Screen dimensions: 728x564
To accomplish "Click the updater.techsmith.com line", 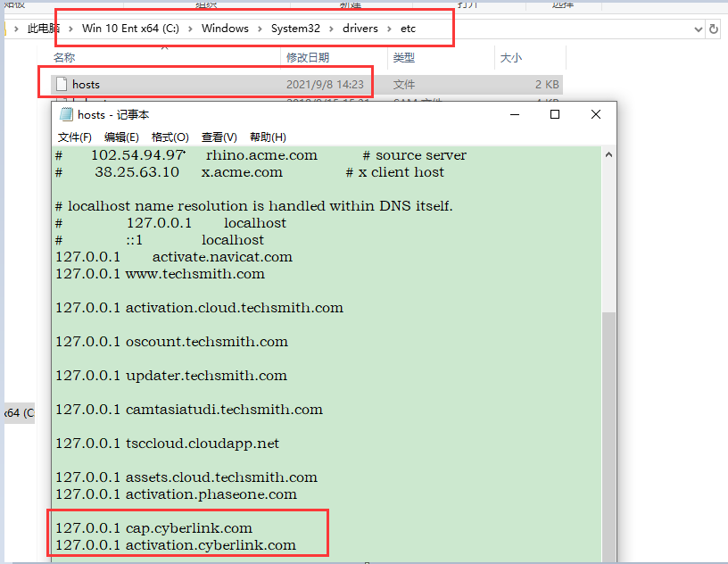I will [171, 376].
